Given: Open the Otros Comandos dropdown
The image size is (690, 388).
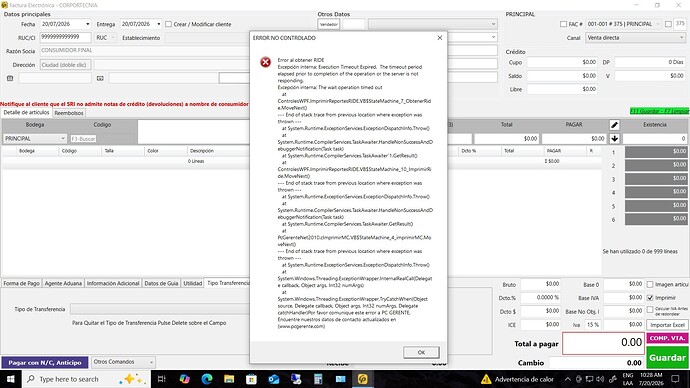Looking at the screenshot, I should [151, 362].
